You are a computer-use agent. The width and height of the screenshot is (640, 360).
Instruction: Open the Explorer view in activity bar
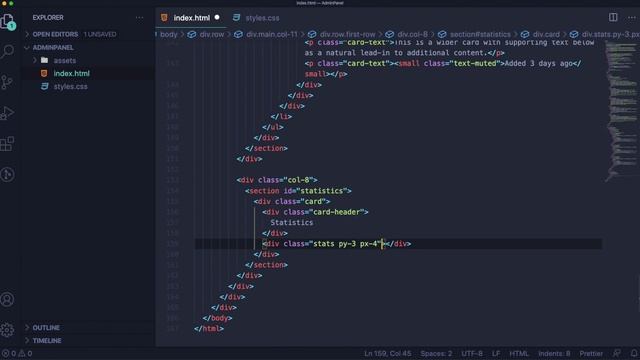click(8, 22)
